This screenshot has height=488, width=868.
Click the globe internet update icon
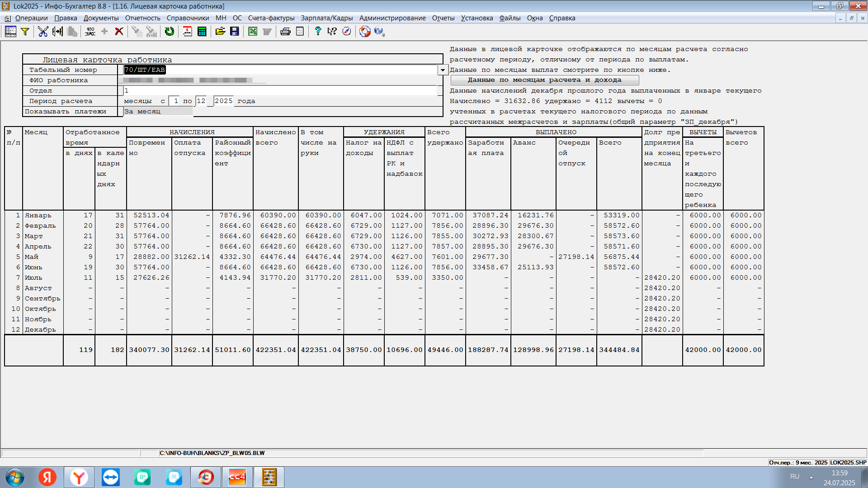[379, 31]
